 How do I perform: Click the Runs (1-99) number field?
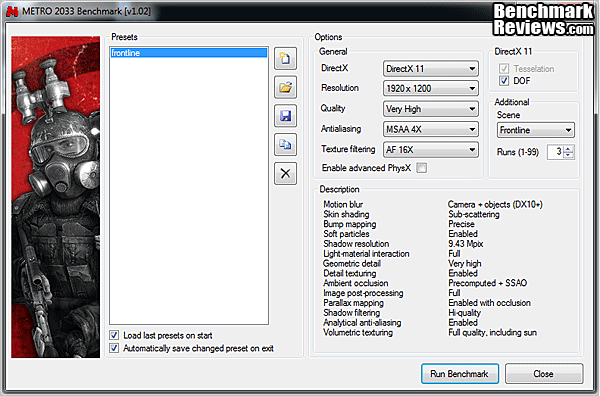(x=555, y=152)
